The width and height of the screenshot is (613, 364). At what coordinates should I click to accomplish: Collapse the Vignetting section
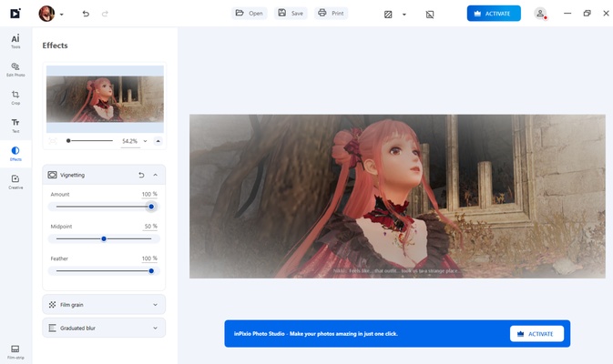155,175
